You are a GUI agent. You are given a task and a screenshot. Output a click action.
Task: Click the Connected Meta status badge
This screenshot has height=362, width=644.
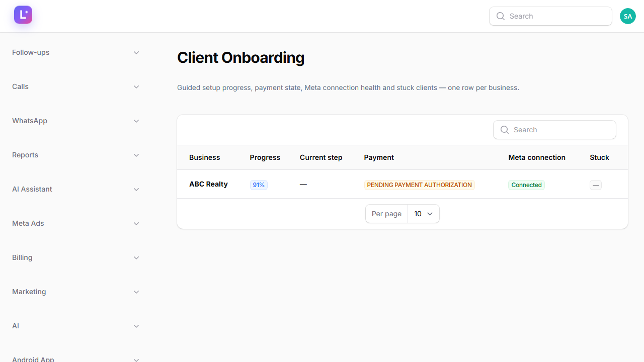click(x=526, y=185)
